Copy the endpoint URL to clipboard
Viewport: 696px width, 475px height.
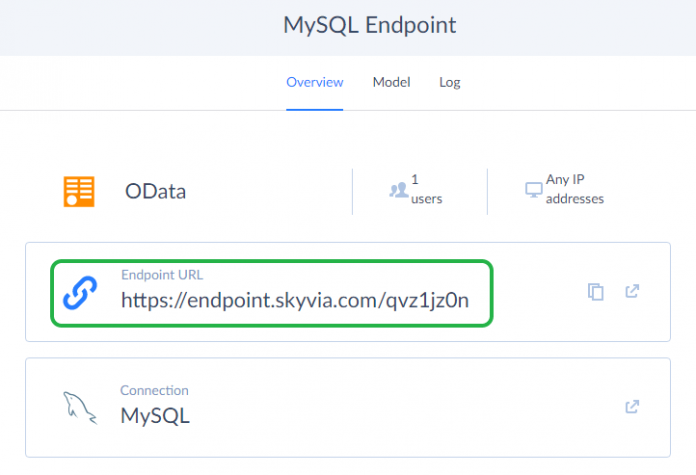click(x=596, y=292)
